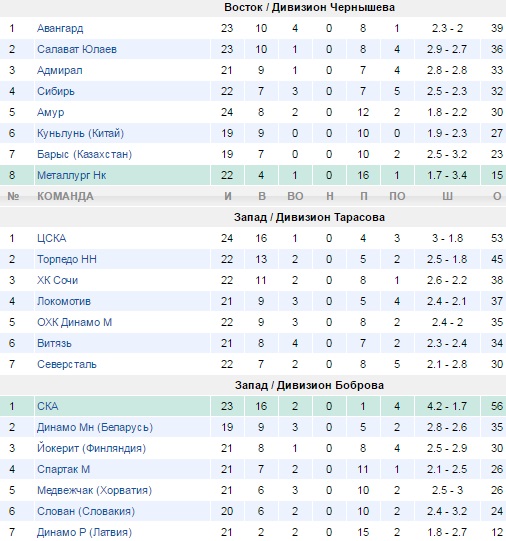Click the КОМАНДА column header
This screenshot has width=506, height=541.
coord(65,196)
